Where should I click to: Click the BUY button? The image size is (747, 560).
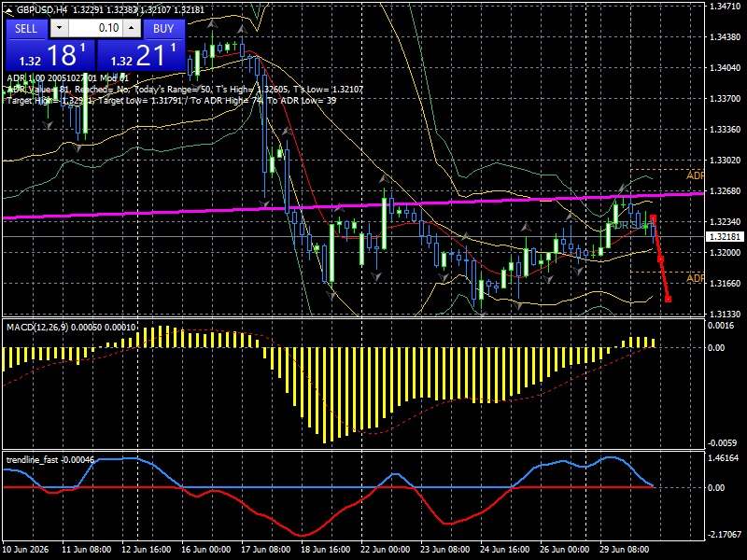163,29
